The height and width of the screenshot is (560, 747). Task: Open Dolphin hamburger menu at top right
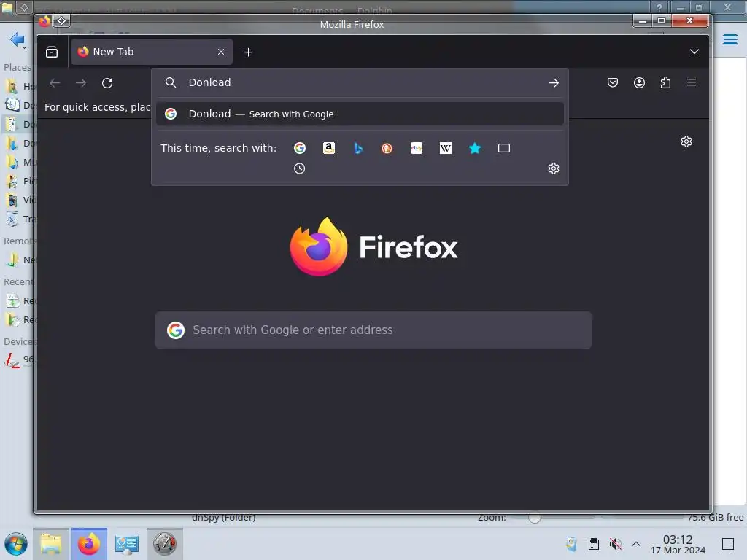tap(729, 39)
